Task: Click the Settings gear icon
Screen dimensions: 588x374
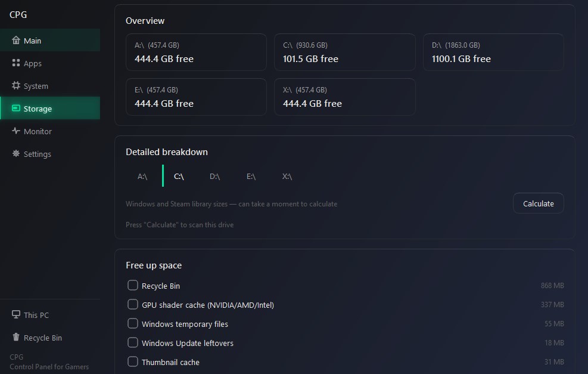Action: click(x=15, y=153)
